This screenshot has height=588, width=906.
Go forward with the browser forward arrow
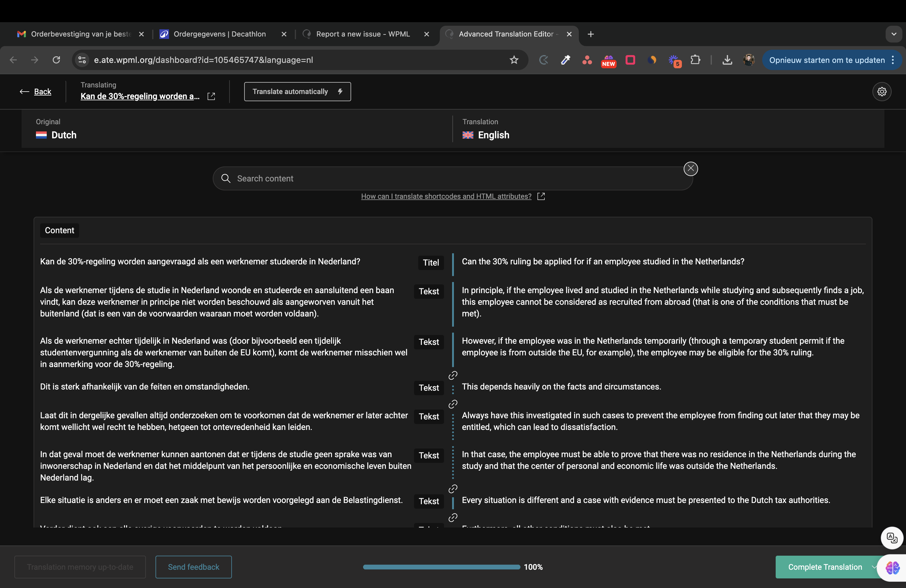coord(35,60)
